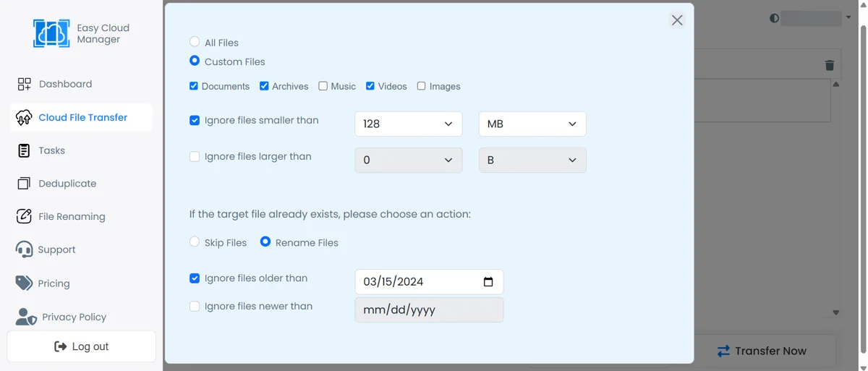
Task: Open the MB unit dropdown
Action: pyautogui.click(x=532, y=124)
